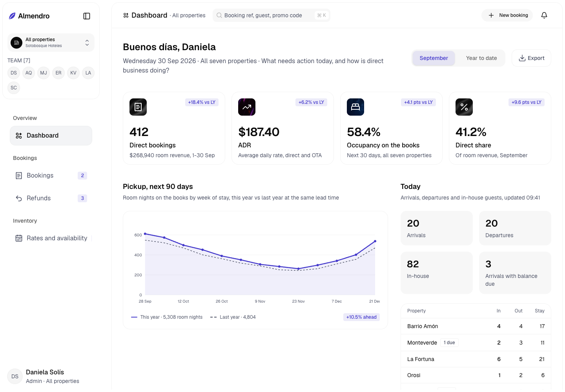Screen dimensions: 565x392
Task: Open the 82 In-house tile
Action: pyautogui.click(x=437, y=273)
